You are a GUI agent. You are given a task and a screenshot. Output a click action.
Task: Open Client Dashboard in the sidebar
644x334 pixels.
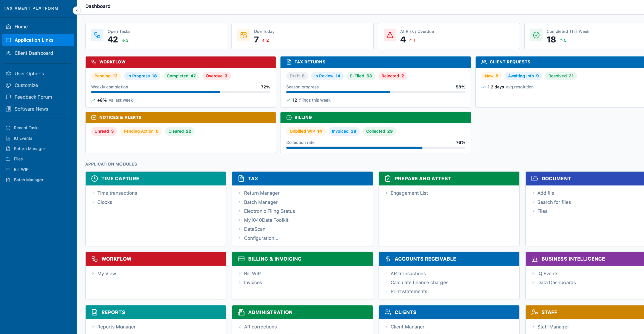point(38,53)
